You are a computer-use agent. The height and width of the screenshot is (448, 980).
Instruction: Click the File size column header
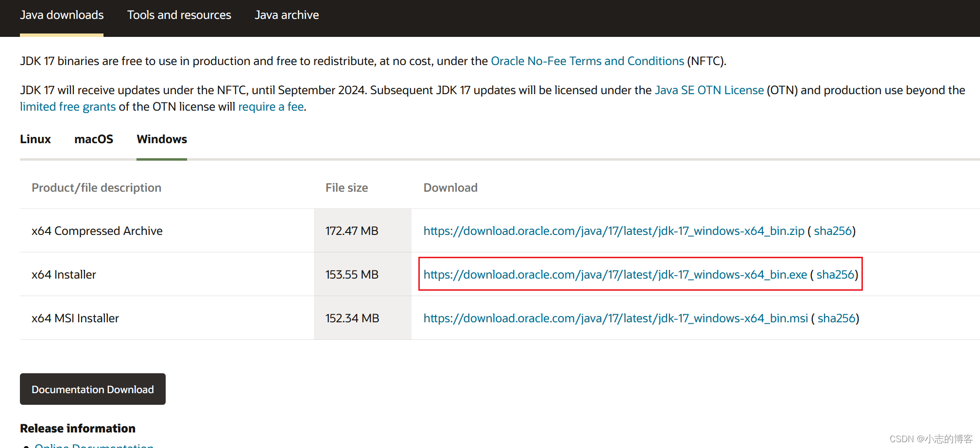tap(346, 188)
